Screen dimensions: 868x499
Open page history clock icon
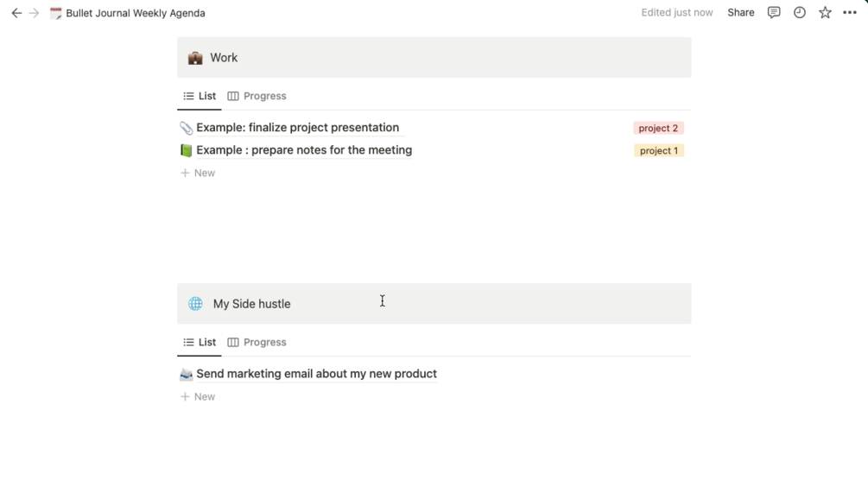point(800,13)
